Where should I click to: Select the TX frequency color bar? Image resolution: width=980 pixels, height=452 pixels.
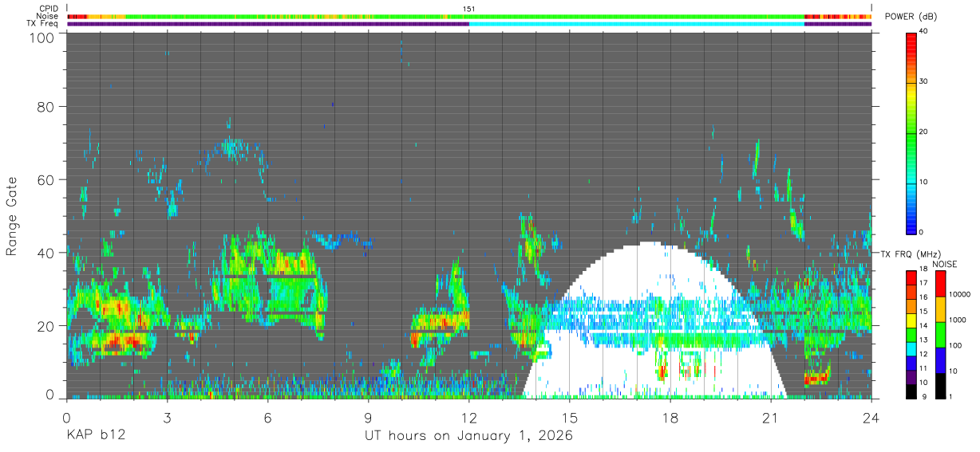[x=911, y=334]
